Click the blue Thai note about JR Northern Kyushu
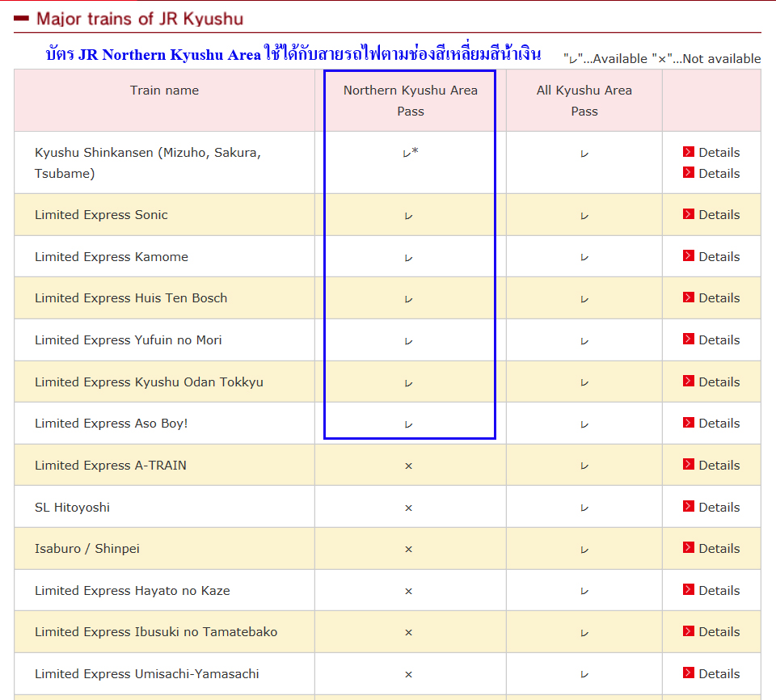The width and height of the screenshot is (776, 700). (x=293, y=55)
